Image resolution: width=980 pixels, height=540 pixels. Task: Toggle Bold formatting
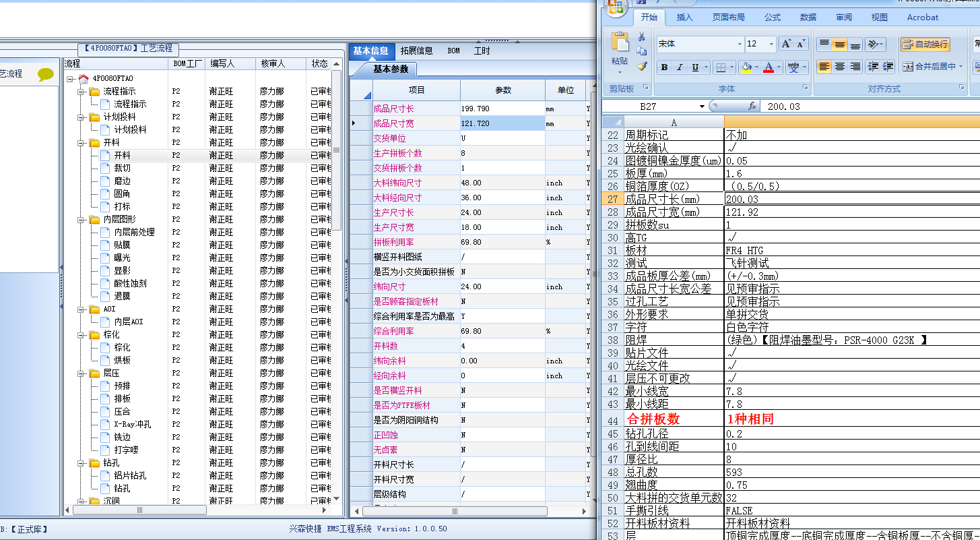664,67
